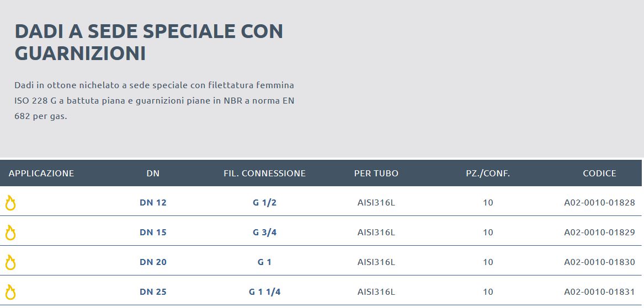Click the PER TUBO column header

pos(376,173)
